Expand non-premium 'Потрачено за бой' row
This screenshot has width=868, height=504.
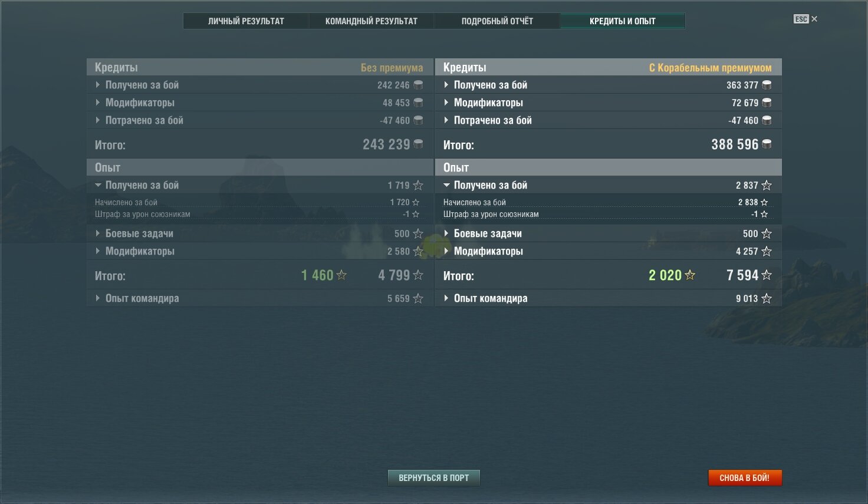pyautogui.click(x=259, y=120)
